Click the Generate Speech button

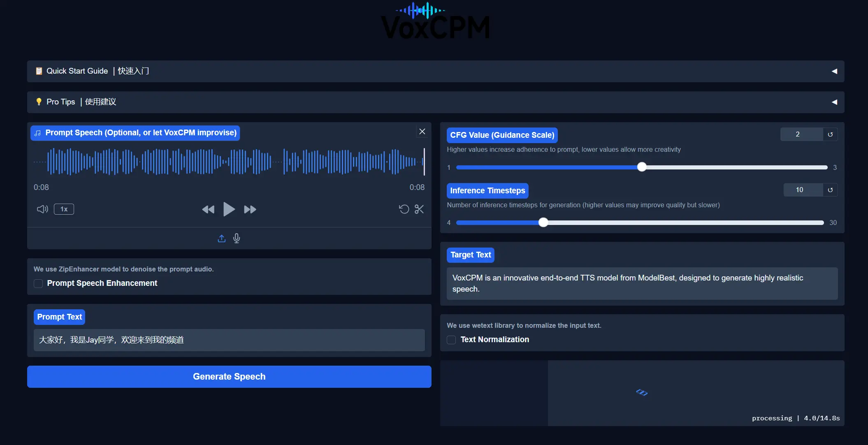coord(229,377)
